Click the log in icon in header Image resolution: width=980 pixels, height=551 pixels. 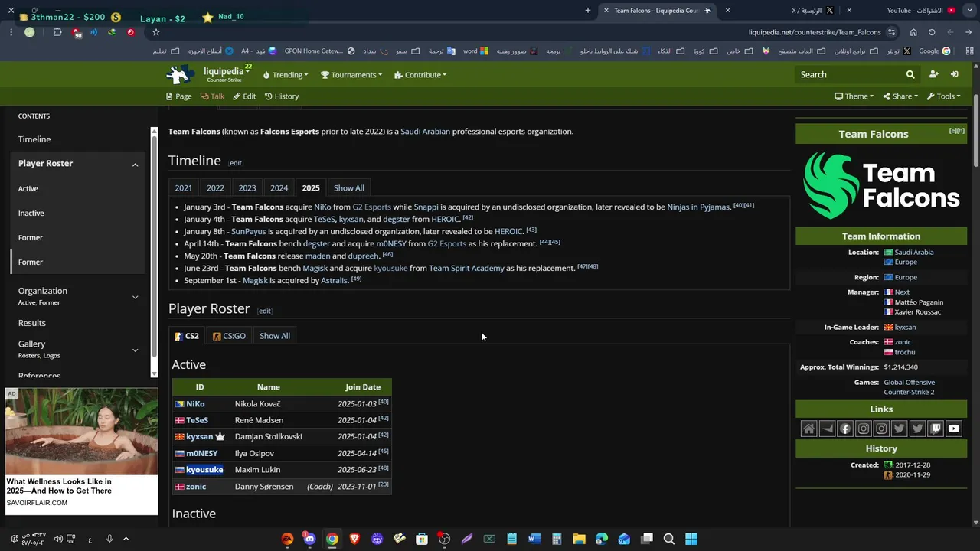(955, 74)
